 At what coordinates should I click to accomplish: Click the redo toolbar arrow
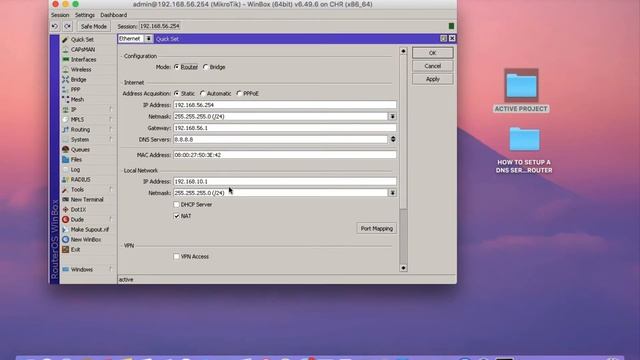tap(67, 26)
